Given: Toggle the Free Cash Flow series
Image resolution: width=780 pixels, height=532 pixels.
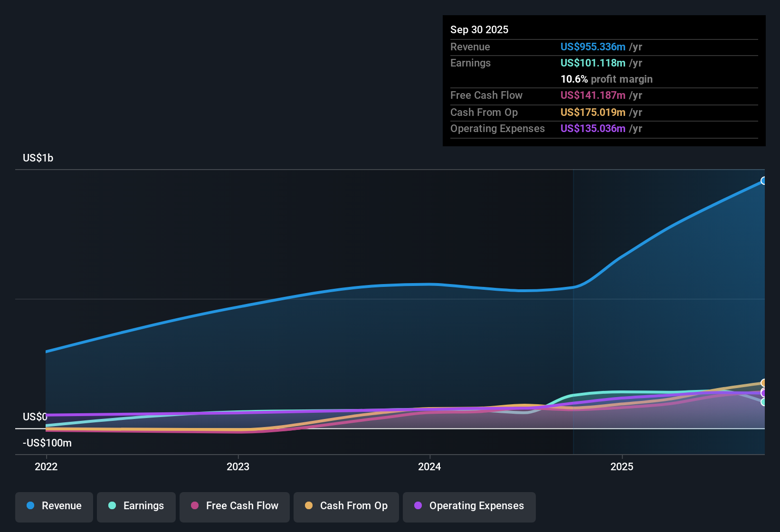Looking at the screenshot, I should [234, 506].
